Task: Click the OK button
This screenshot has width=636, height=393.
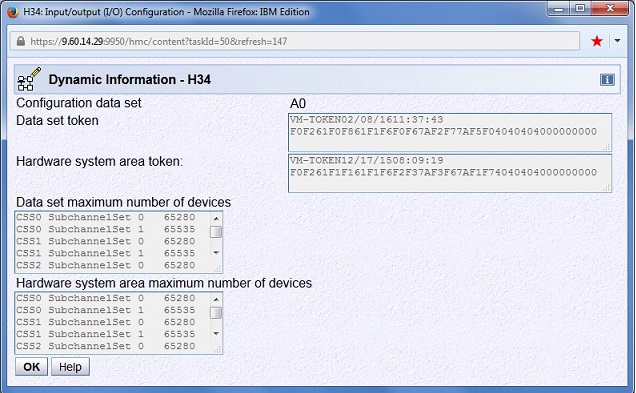Action: 31,367
